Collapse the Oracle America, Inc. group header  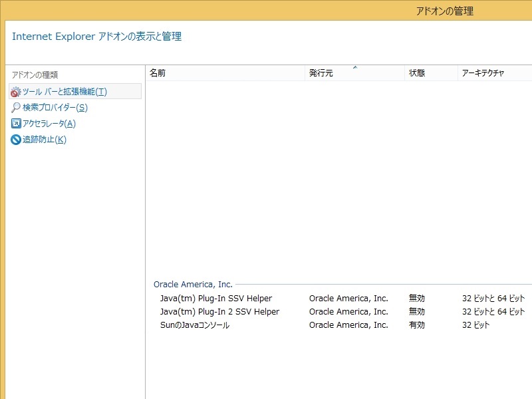tap(193, 285)
